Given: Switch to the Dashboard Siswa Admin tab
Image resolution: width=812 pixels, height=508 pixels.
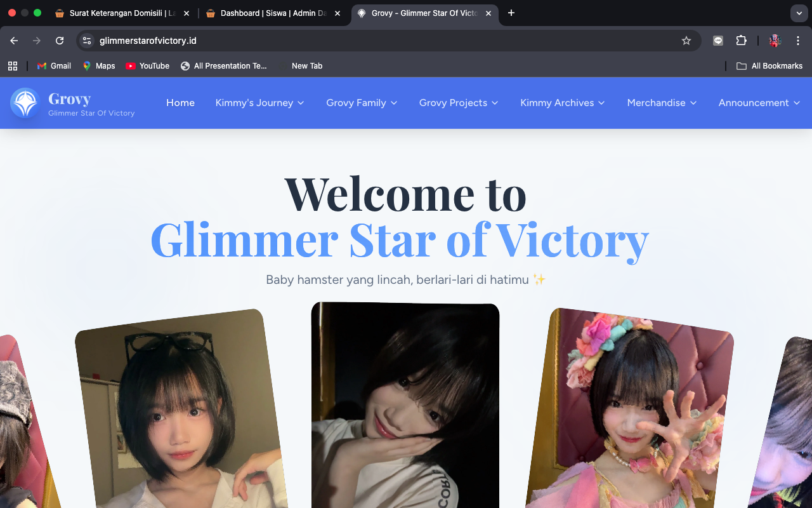Looking at the screenshot, I should (273, 13).
